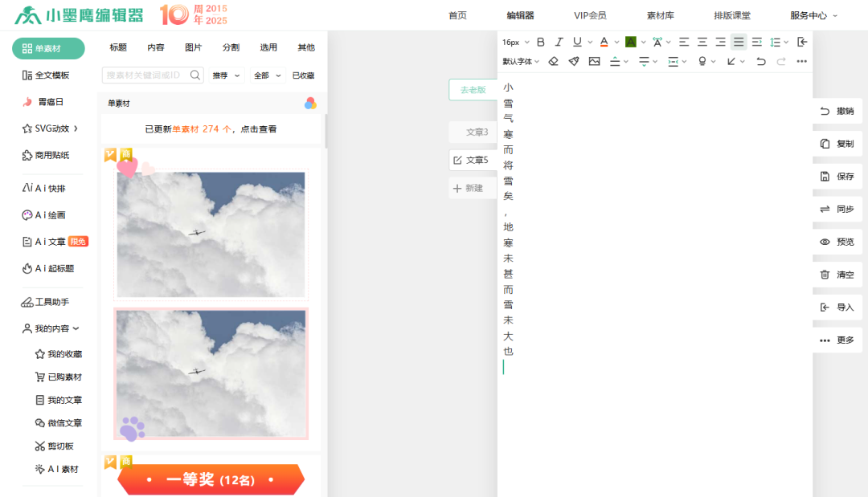
Task: Open the green text background color swatch
Action: (631, 42)
